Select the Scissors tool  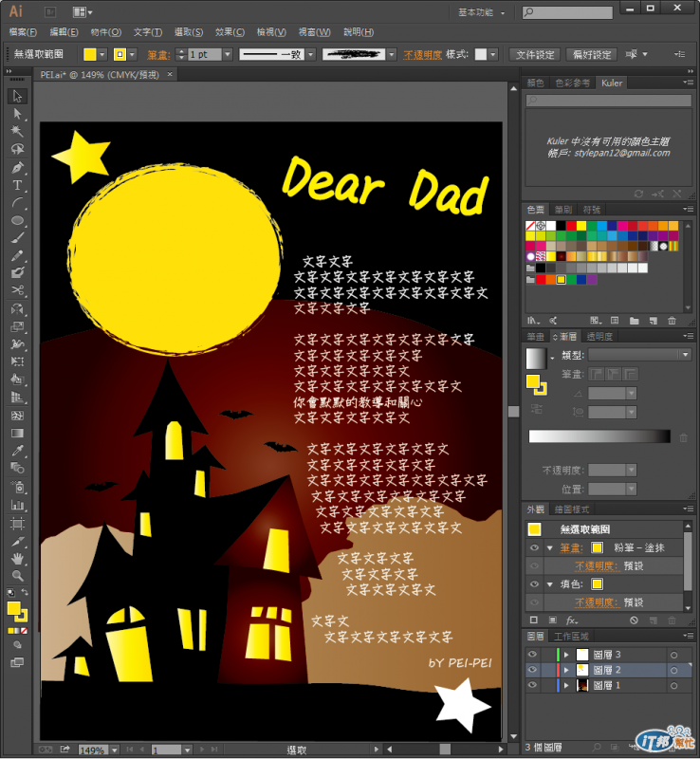coord(17,290)
